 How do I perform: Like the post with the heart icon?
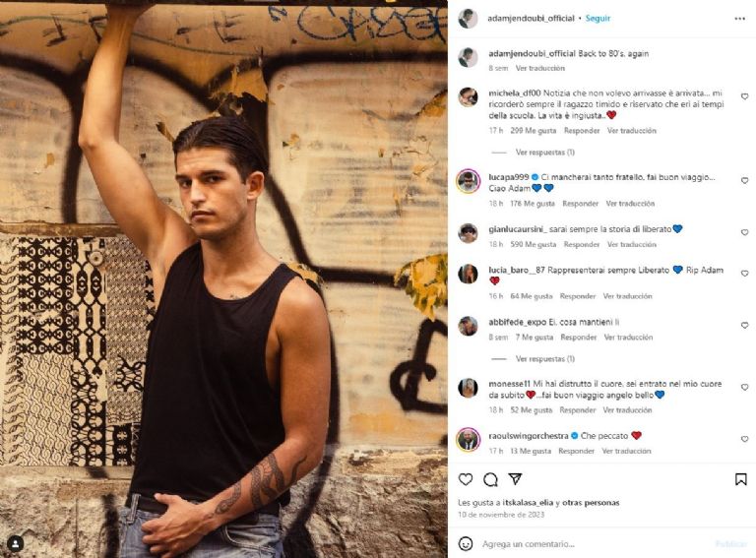point(466,479)
